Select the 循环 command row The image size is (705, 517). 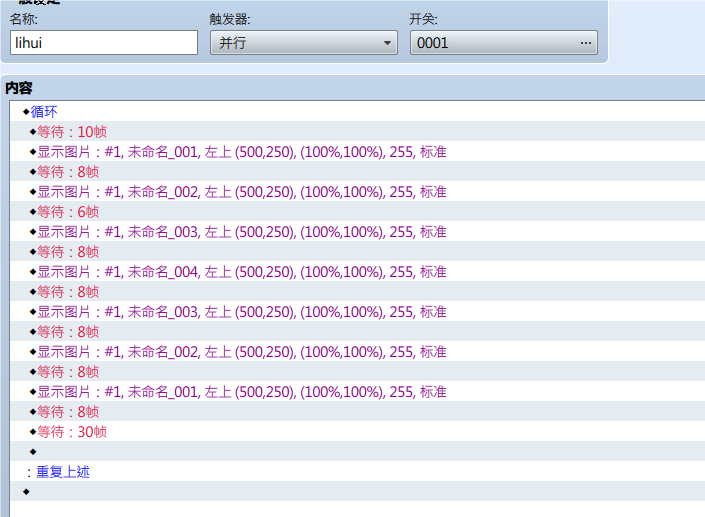point(357,111)
